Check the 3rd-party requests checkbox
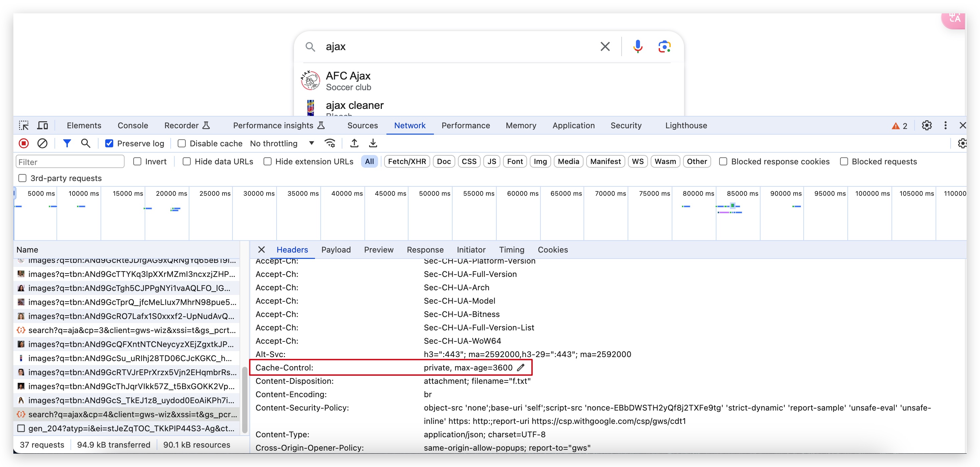The height and width of the screenshot is (467, 980). [22, 178]
